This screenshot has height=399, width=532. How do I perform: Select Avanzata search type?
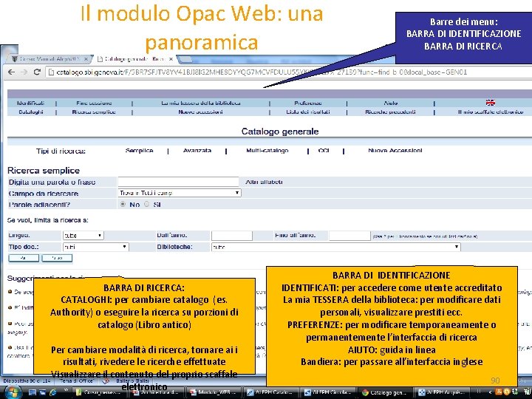[197, 150]
